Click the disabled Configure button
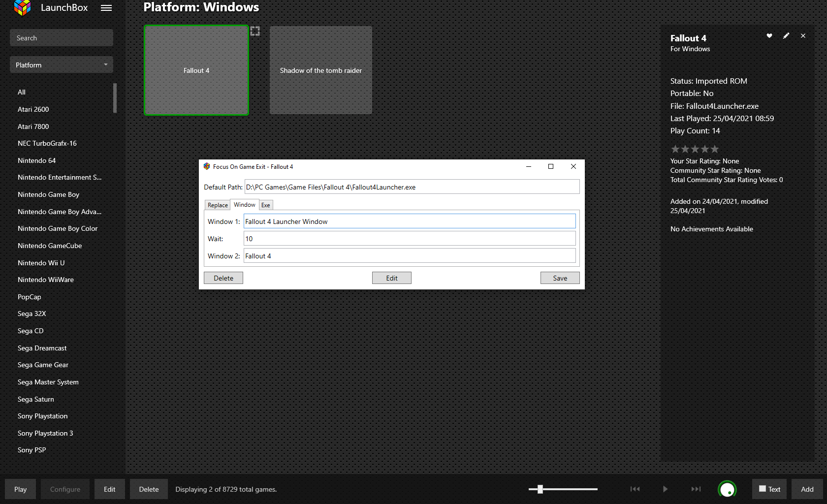The height and width of the screenshot is (504, 827). [65, 489]
